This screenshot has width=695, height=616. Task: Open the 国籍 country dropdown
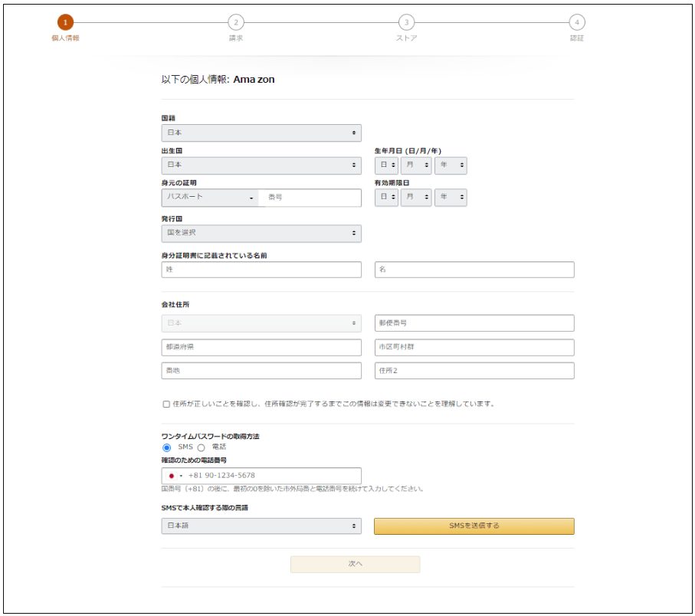[261, 133]
